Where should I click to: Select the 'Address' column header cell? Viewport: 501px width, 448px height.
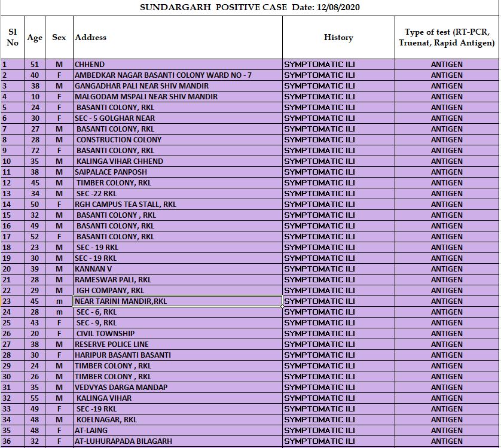[x=178, y=37]
